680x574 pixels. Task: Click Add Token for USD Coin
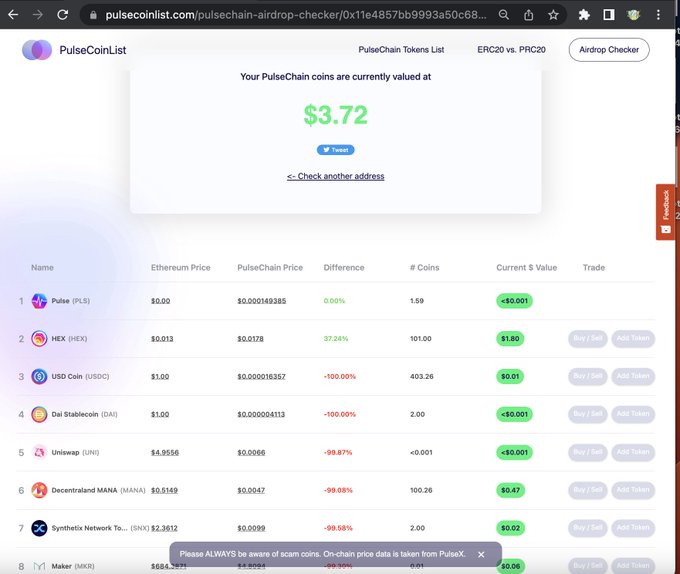click(633, 376)
